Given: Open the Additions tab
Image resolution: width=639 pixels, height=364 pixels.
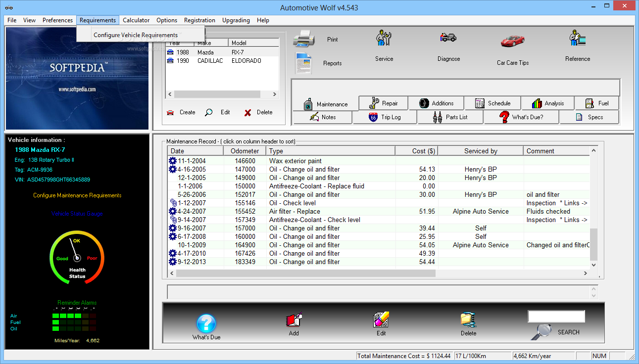Looking at the screenshot, I should tap(436, 103).
